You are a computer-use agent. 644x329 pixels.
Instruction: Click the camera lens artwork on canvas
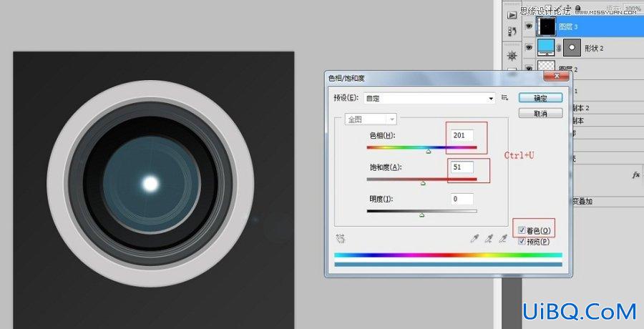pyautogui.click(x=151, y=184)
